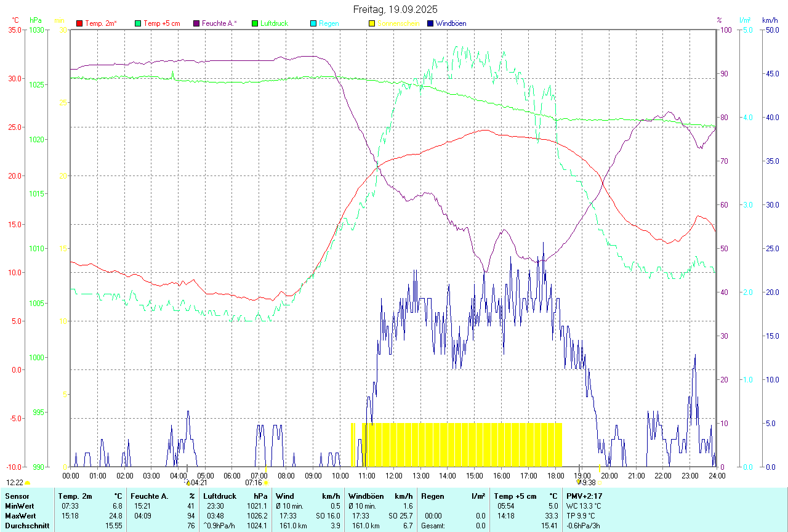Click the green Luftdruck legend square
Image resolution: width=788 pixels, height=532 pixels.
[x=255, y=23]
